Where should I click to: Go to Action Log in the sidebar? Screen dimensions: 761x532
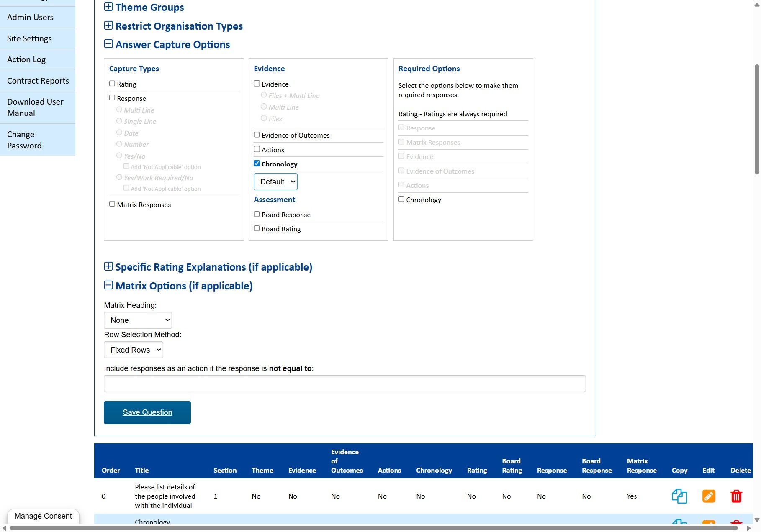click(x=38, y=59)
